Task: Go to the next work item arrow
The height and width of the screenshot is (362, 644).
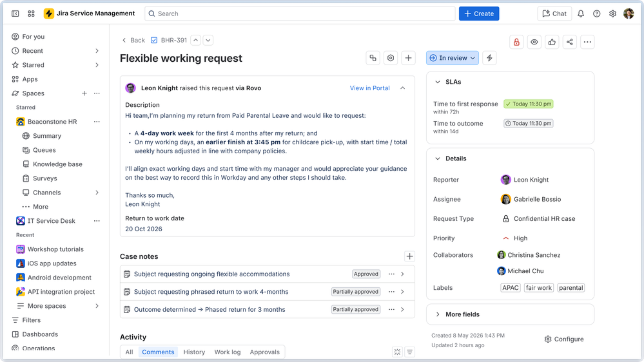Action: (208, 40)
